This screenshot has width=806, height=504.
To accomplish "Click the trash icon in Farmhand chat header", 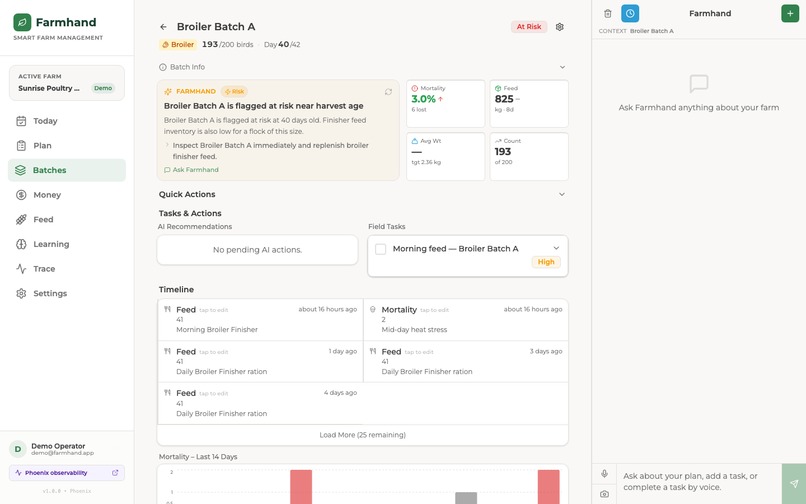I will [608, 13].
